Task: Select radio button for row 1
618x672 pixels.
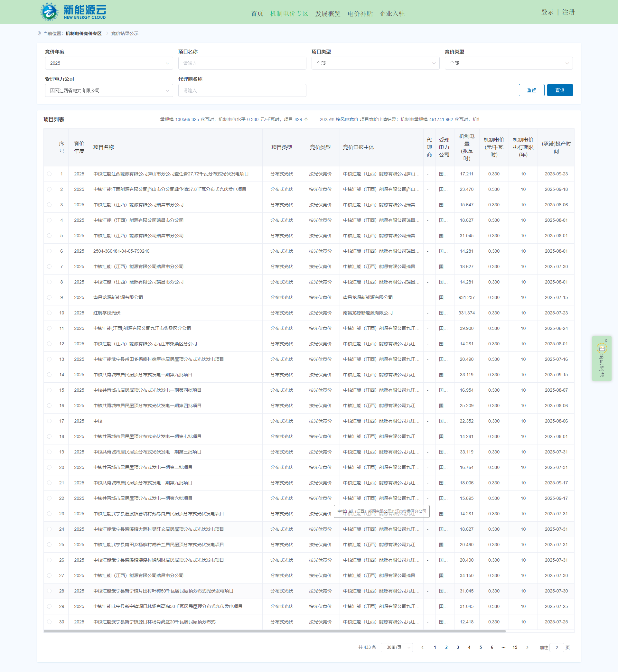Action: [49, 174]
